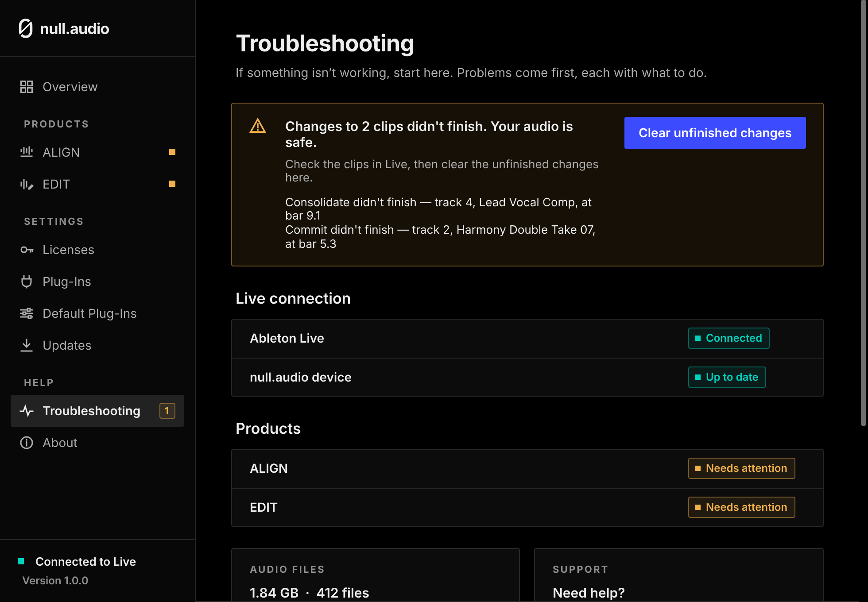Click the 1.84 GB · 412 files text
This screenshot has width=868, height=602.
[x=309, y=593]
